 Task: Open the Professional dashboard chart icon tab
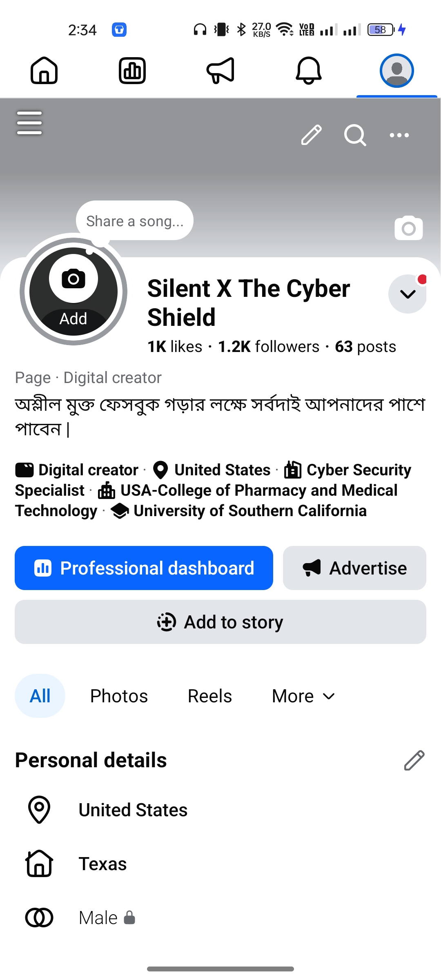tap(132, 71)
